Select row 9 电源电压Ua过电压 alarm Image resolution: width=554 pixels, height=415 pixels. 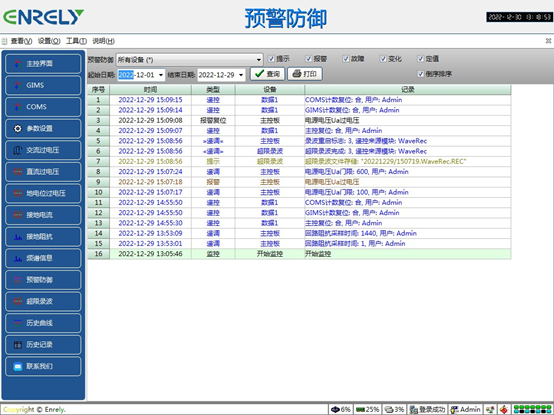tap(299, 182)
